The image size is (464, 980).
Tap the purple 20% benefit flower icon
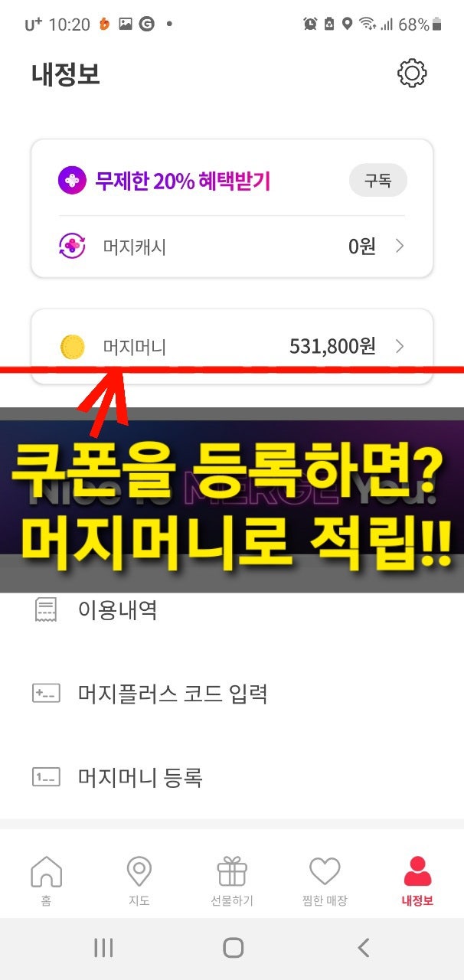72,181
